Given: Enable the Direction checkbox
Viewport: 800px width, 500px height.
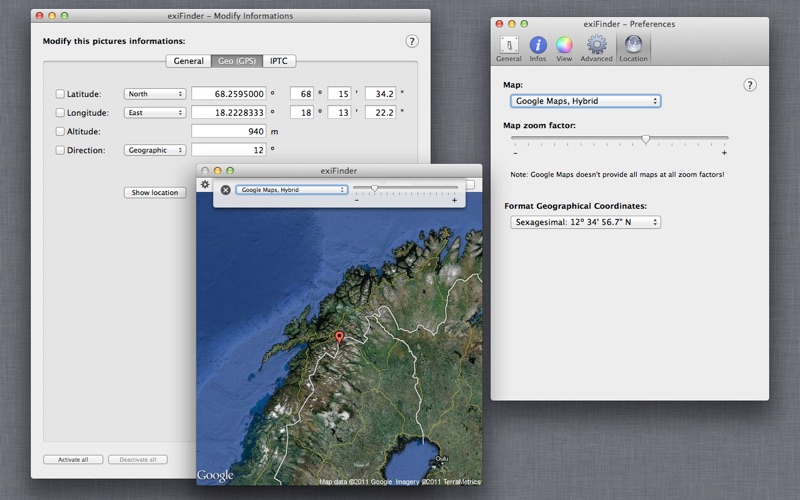Looking at the screenshot, I should click(x=60, y=150).
